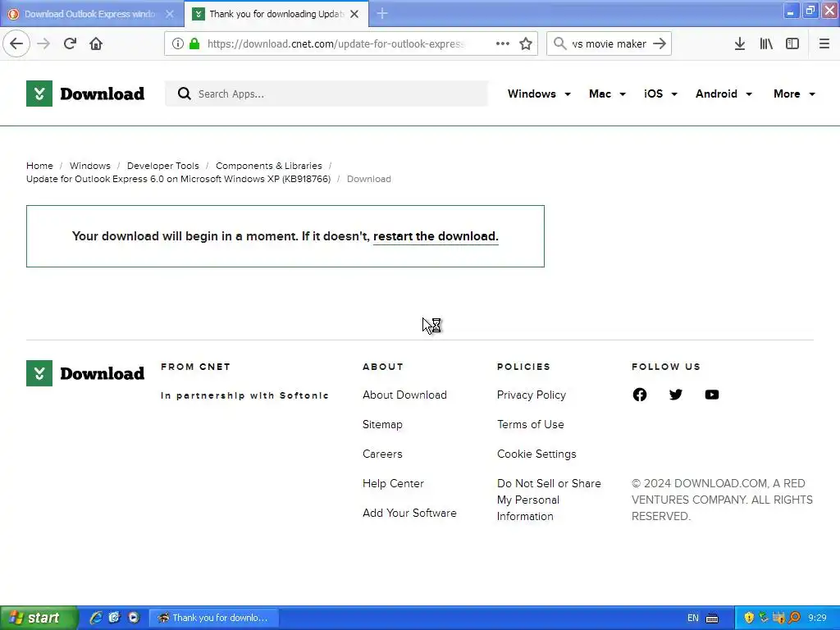
Task: Click the header Download logo
Action: pyautogui.click(x=85, y=94)
